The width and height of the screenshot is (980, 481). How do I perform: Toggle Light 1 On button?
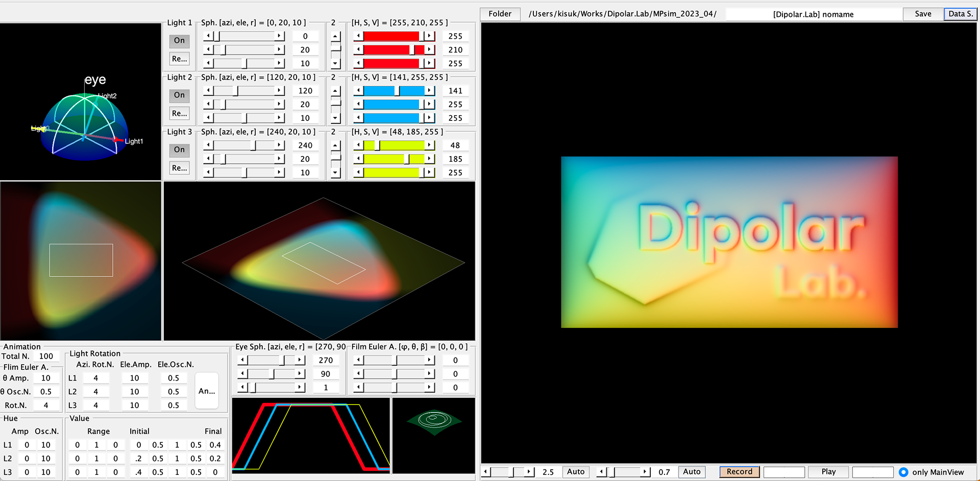tap(179, 41)
